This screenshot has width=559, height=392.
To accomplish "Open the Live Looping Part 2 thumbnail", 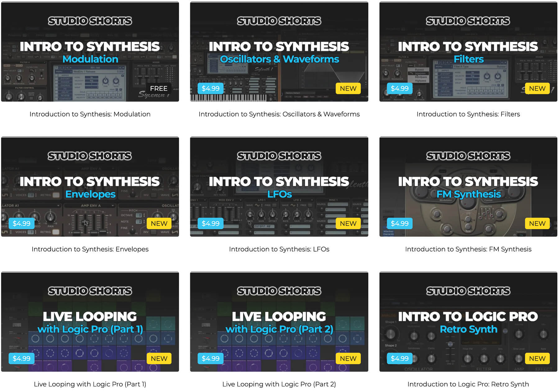I will (279, 322).
